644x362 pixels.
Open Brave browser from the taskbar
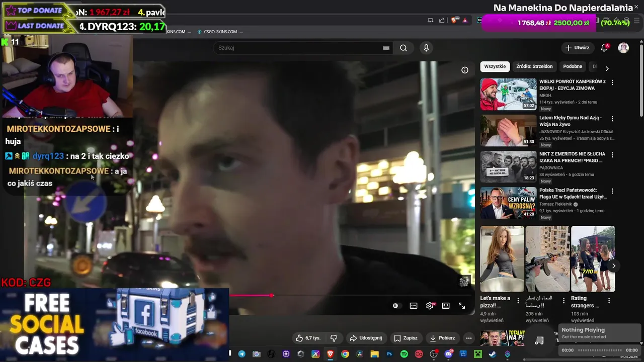point(330,354)
